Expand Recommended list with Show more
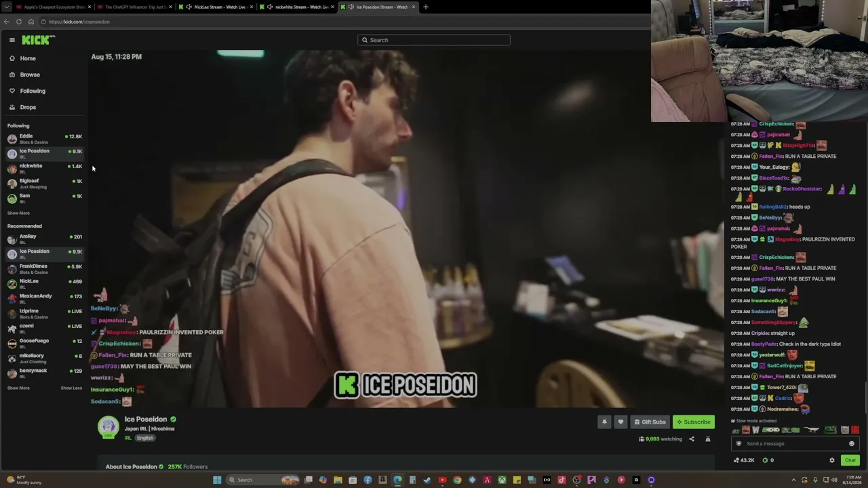 click(18, 388)
